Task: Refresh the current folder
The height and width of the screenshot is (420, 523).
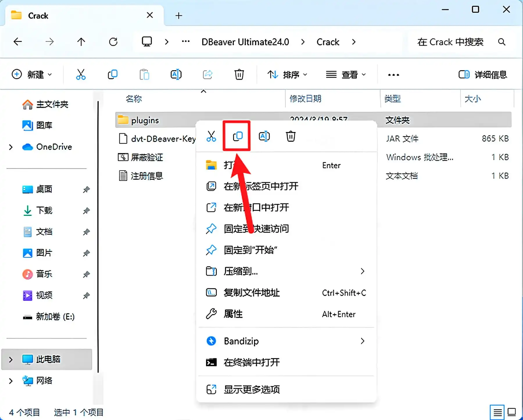Action: coord(113,42)
